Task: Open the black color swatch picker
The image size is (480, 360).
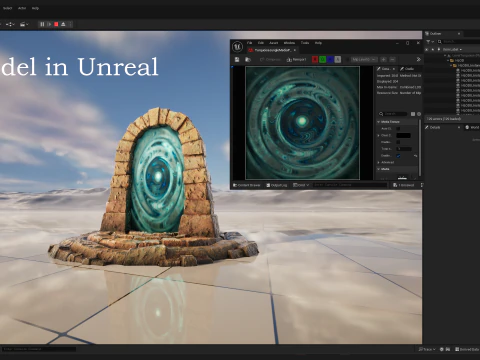Action: pos(403,135)
